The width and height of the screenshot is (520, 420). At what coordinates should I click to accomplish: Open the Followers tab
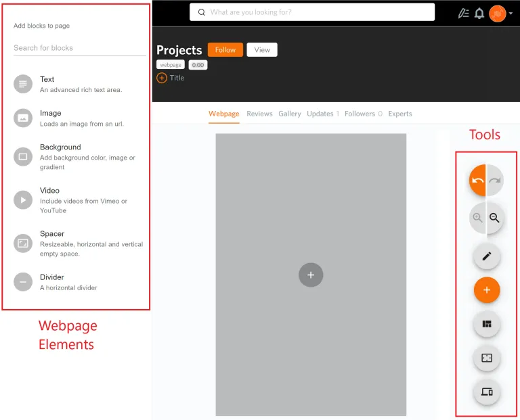tap(364, 114)
